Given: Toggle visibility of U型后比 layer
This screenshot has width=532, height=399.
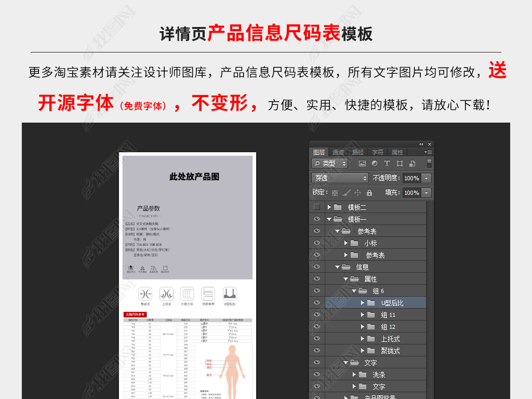Looking at the screenshot, I should (317, 302).
